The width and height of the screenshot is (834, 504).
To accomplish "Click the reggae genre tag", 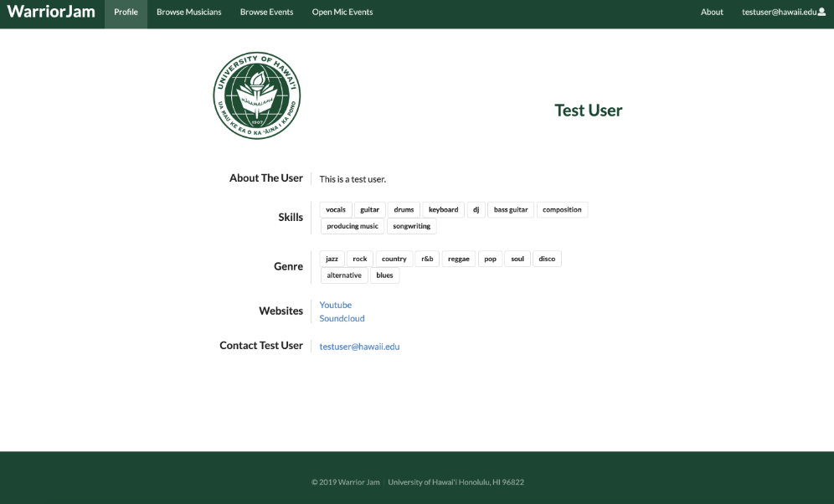I will [x=459, y=259].
